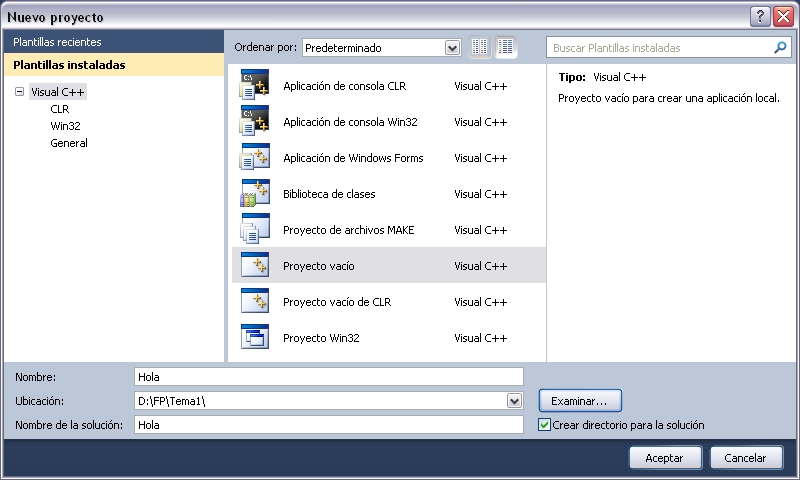The height and width of the screenshot is (480, 800).
Task: Click the Proyecto vacío template name
Action: click(318, 266)
